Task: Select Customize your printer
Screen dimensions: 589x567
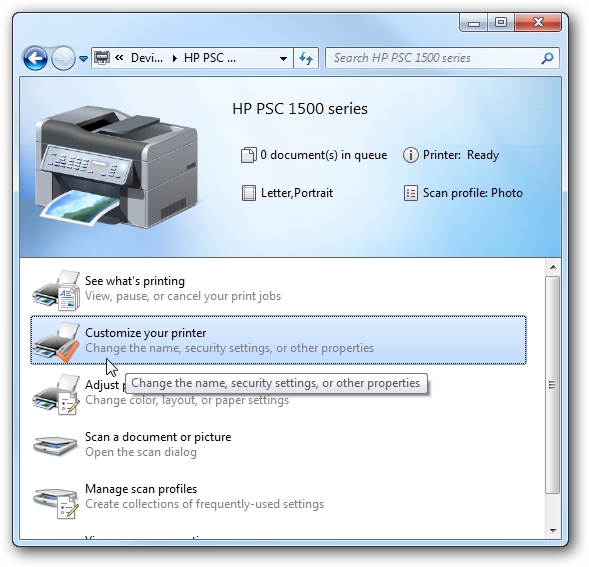Action: 278,340
